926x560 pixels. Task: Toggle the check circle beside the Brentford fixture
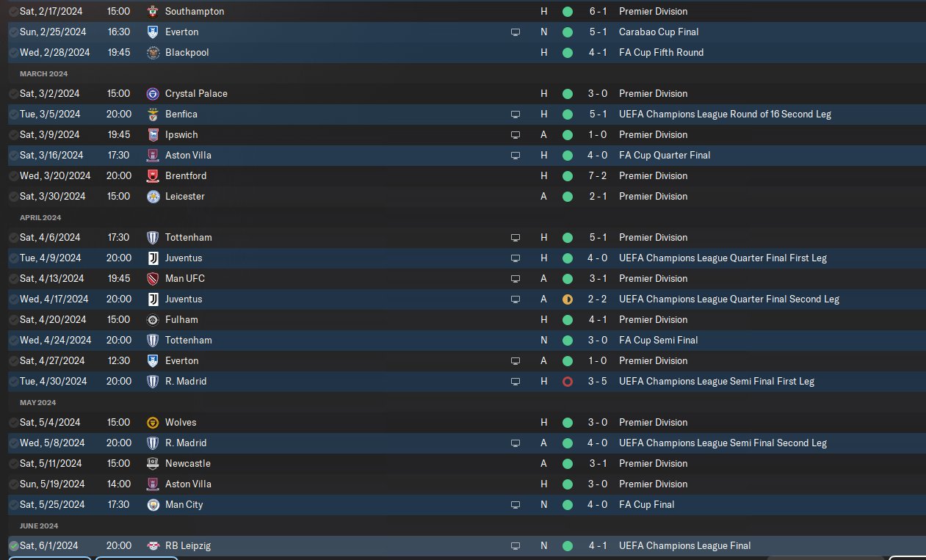tap(13, 176)
